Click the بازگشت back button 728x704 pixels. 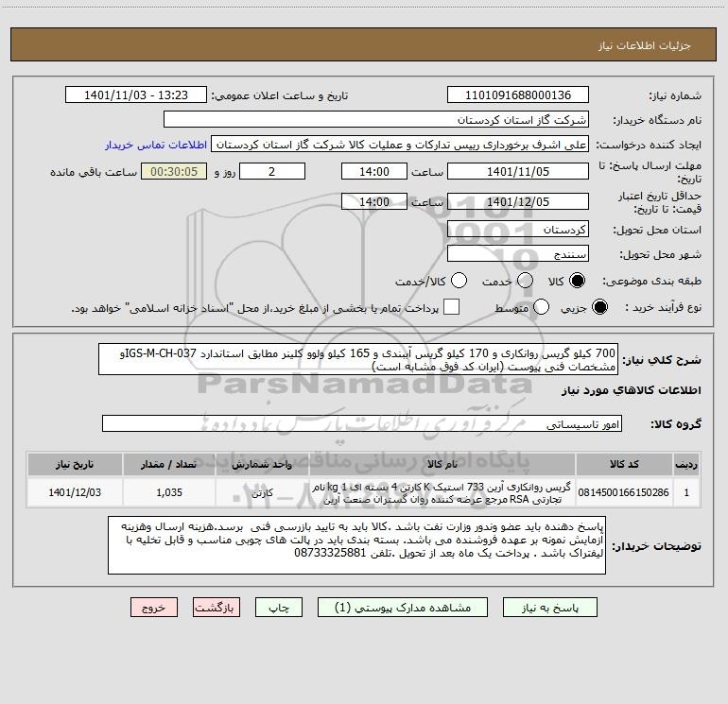point(217,608)
